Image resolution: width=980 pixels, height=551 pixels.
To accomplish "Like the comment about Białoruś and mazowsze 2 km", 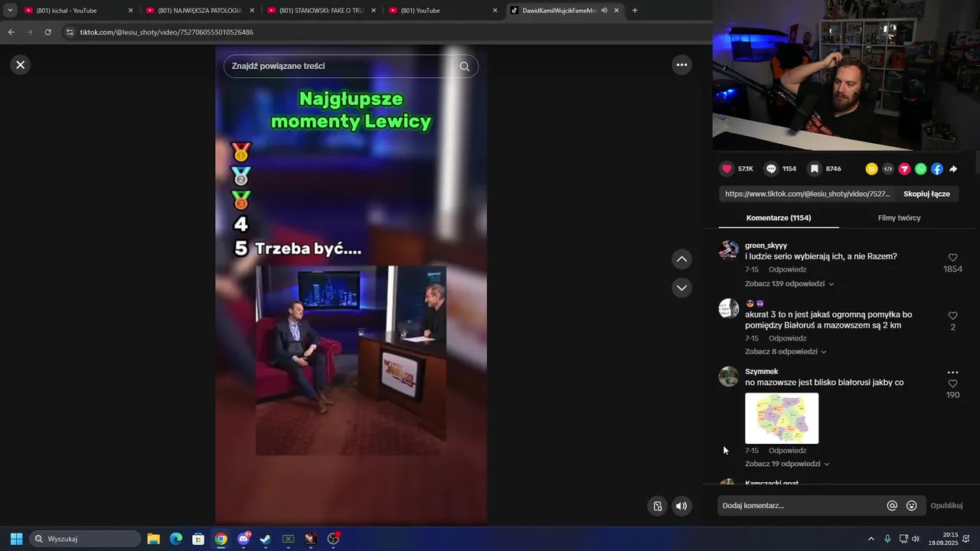I will 952,316.
